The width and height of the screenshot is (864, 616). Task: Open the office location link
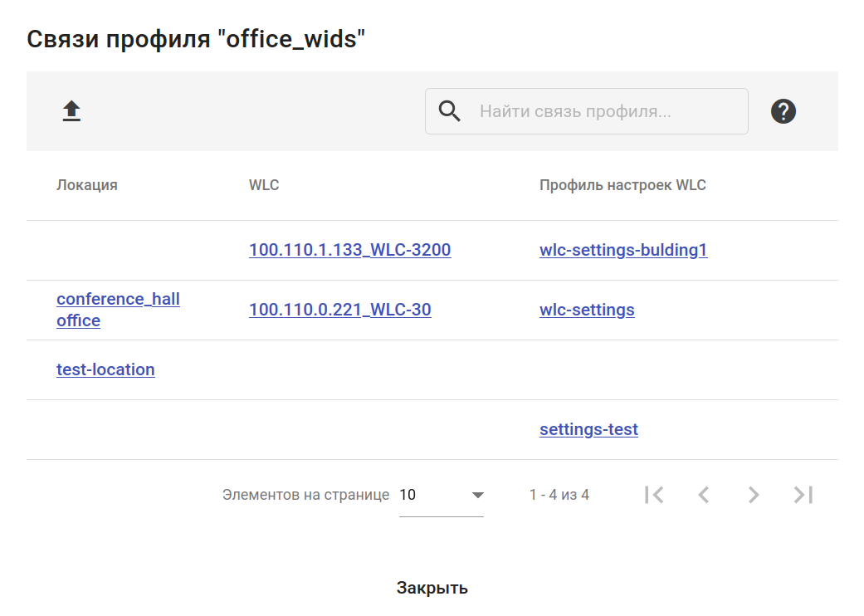(x=78, y=320)
